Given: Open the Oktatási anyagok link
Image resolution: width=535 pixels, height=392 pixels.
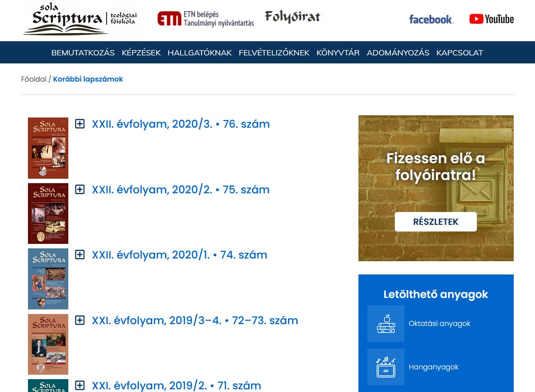Looking at the screenshot, I should pyautogui.click(x=440, y=324).
